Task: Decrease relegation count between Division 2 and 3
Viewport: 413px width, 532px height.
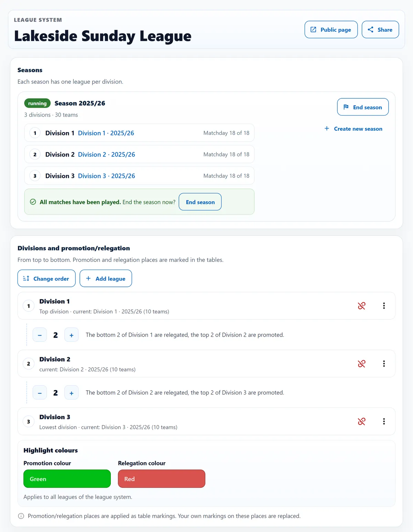Action: [x=40, y=393]
